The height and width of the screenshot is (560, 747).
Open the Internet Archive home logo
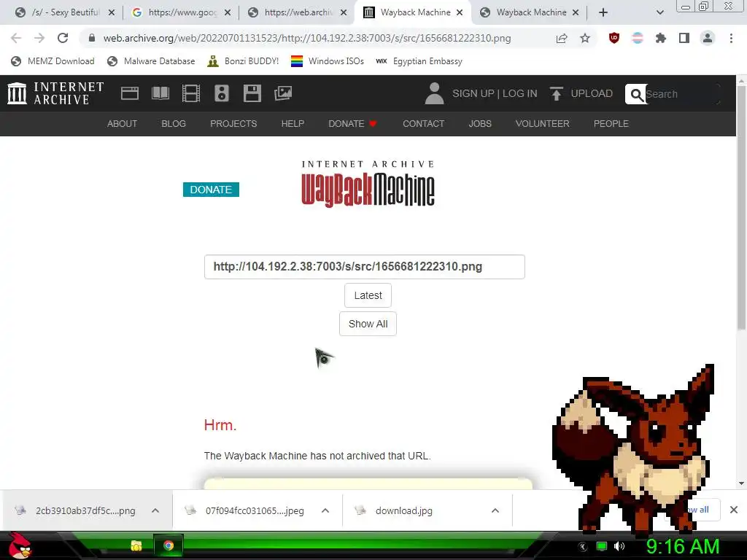tap(55, 93)
